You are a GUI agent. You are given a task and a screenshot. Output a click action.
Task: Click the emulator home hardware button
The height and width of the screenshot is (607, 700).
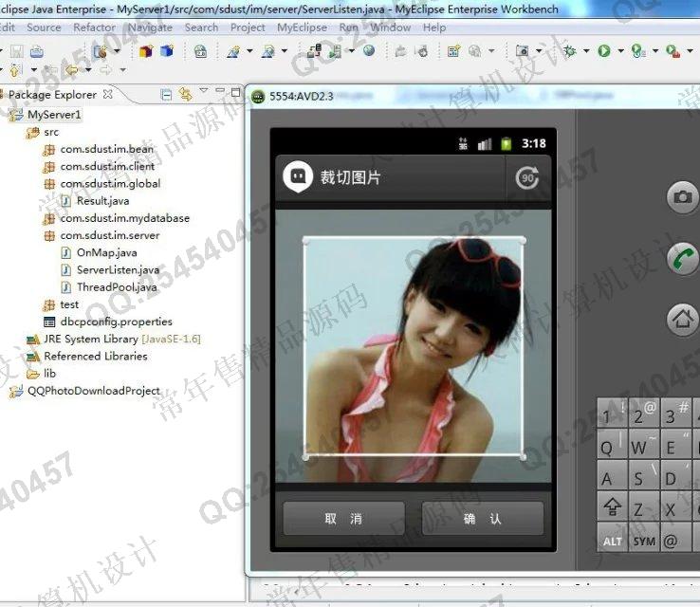683,319
